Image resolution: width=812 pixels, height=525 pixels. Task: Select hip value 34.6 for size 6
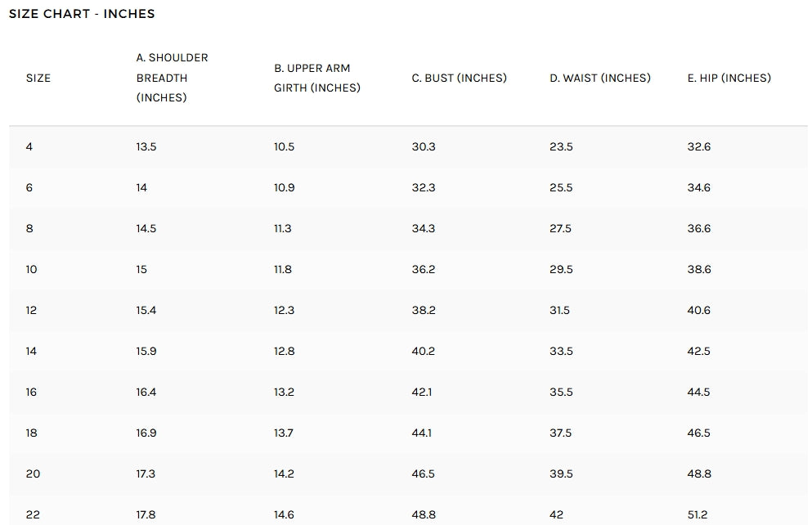click(698, 187)
